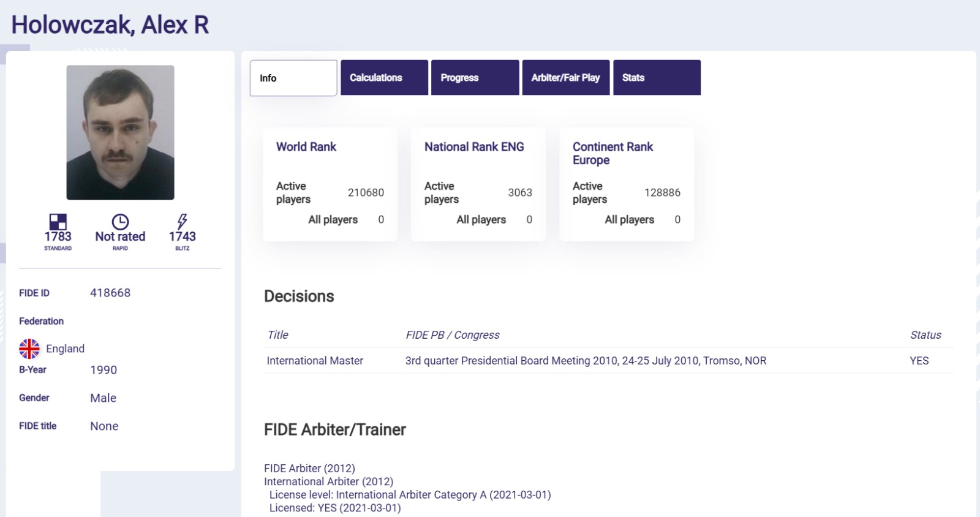Click the standard rating value 1783
This screenshot has width=980, height=517.
click(x=58, y=236)
